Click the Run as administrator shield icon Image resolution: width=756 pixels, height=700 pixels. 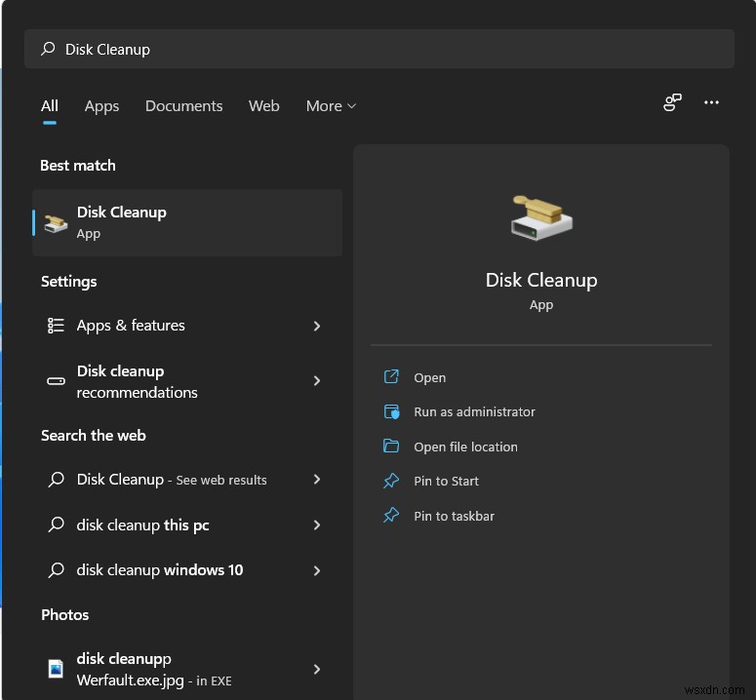coord(391,411)
